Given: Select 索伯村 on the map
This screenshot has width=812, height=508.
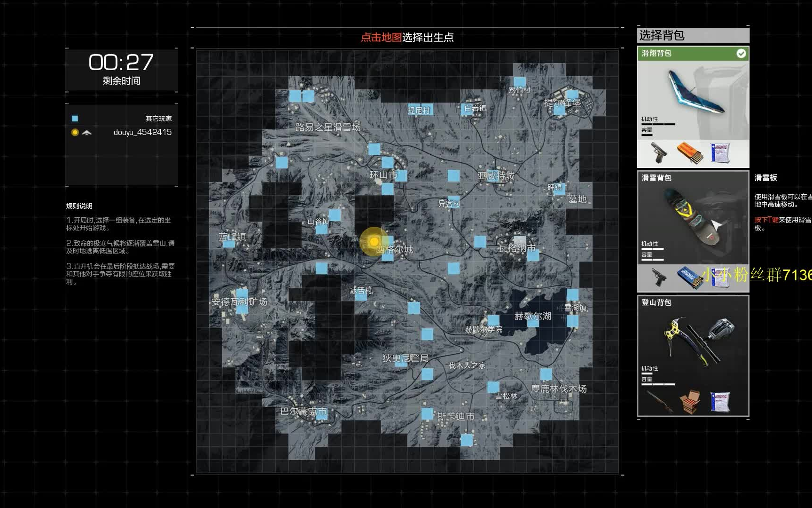Looking at the screenshot, I should click(519, 90).
